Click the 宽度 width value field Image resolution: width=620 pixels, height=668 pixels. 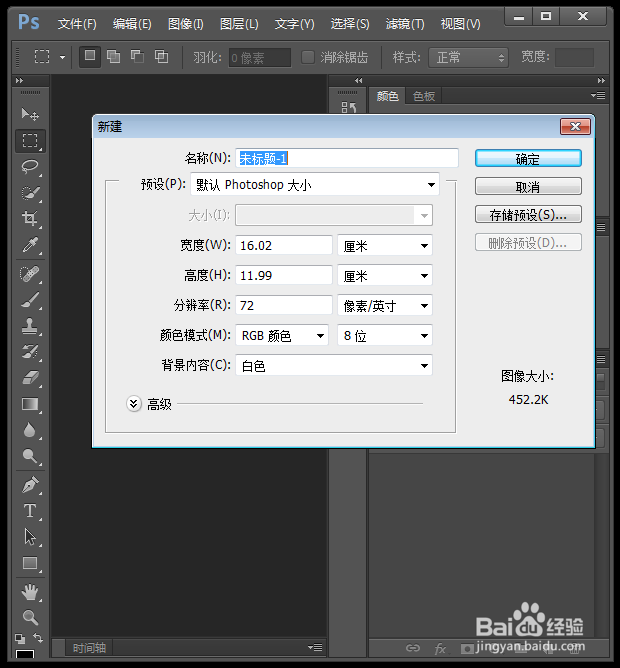(x=284, y=245)
